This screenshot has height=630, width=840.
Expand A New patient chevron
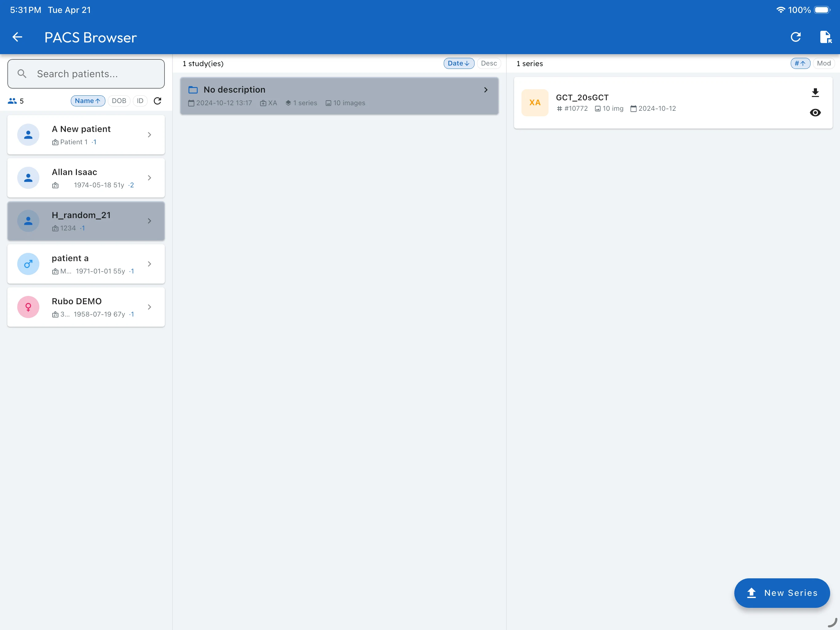[150, 135]
